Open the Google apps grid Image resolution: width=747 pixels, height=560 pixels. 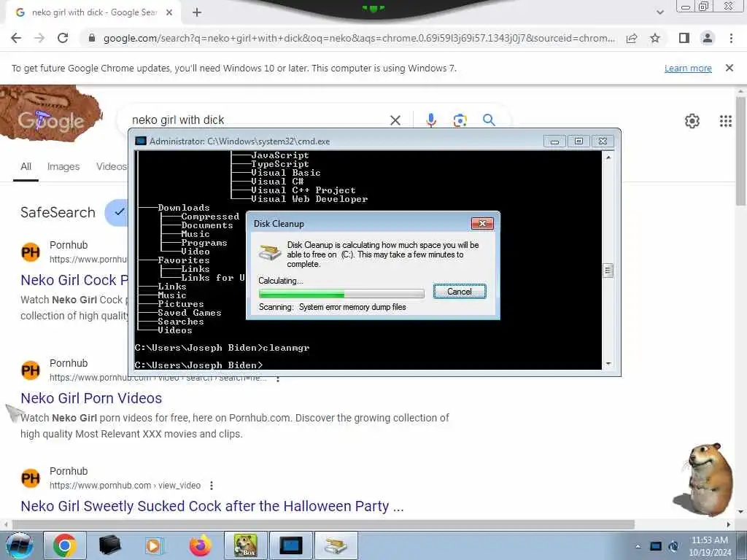point(726,121)
